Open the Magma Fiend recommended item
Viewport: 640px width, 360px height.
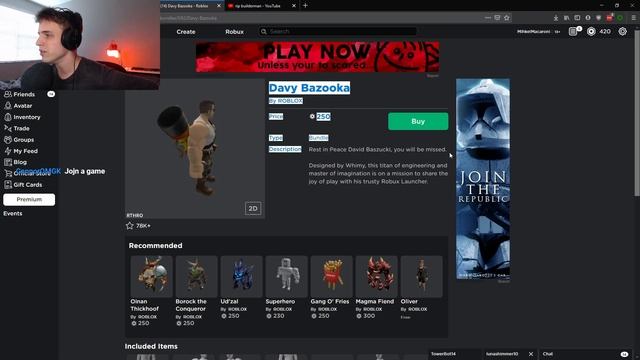pos(376,287)
